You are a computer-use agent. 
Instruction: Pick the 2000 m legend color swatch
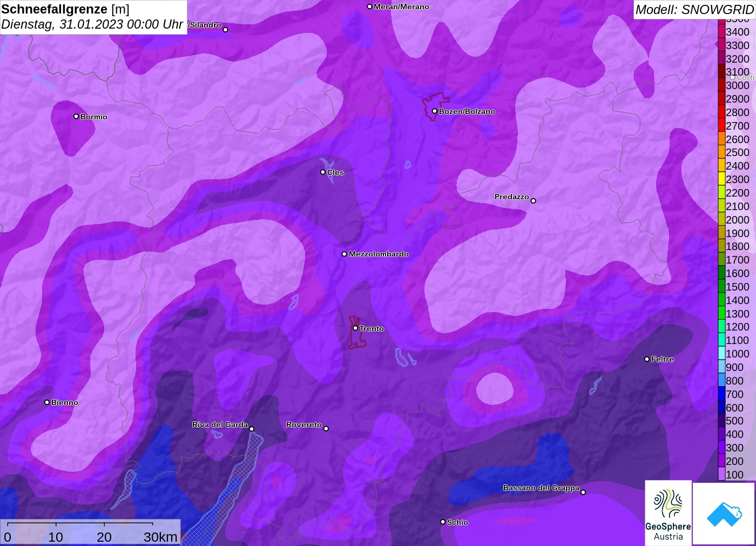(721, 220)
